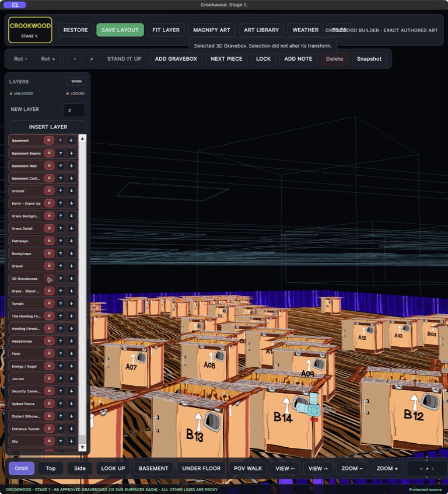Move the Terrain layer up
The height and width of the screenshot is (494, 448).
tap(61, 304)
